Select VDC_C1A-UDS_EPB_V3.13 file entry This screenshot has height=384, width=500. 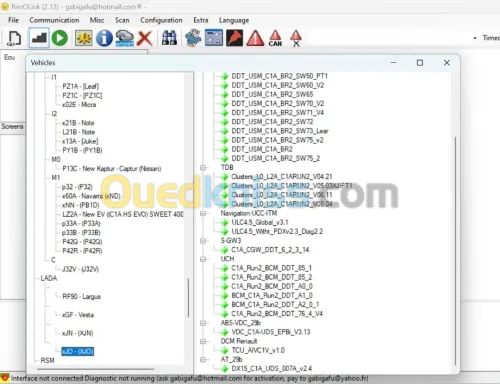(271, 332)
